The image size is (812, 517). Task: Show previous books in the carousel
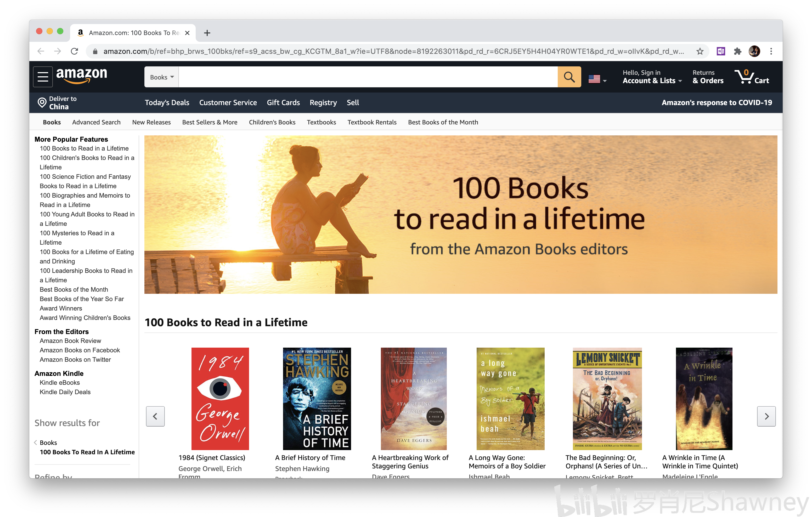click(155, 416)
